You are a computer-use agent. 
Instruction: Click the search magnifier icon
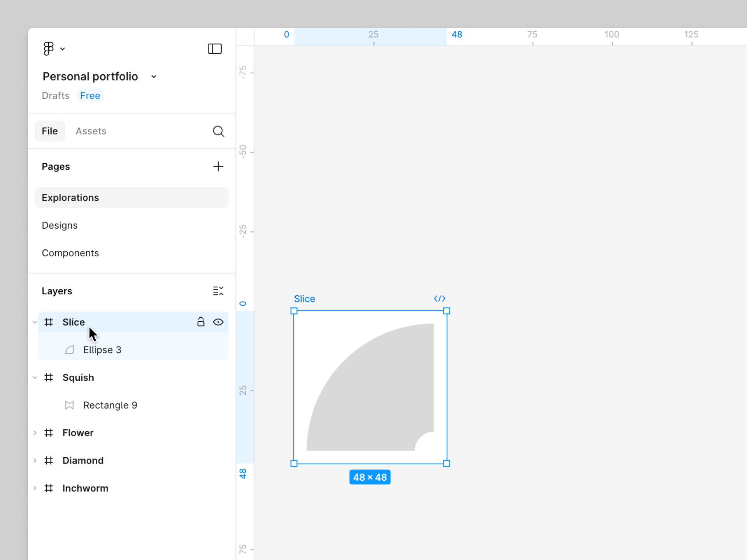point(218,131)
